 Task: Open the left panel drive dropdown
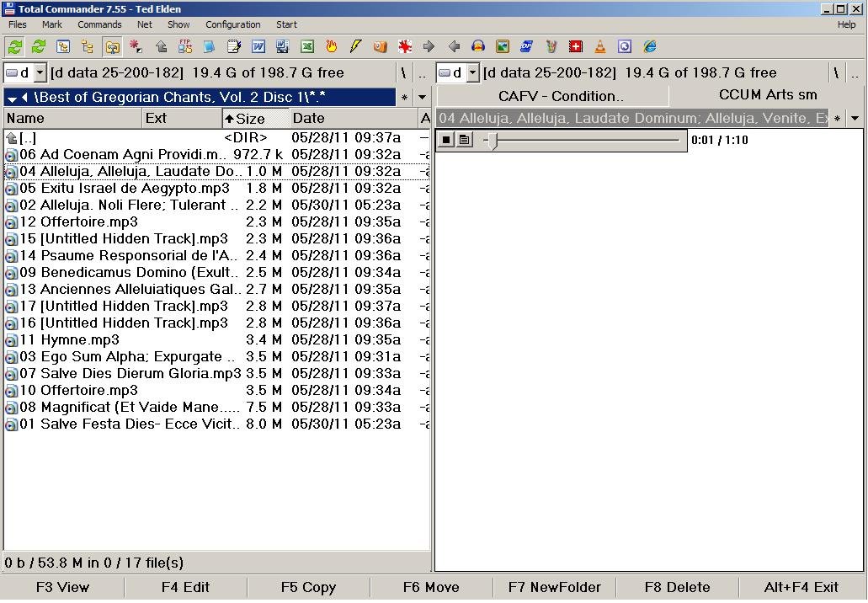tap(40, 72)
